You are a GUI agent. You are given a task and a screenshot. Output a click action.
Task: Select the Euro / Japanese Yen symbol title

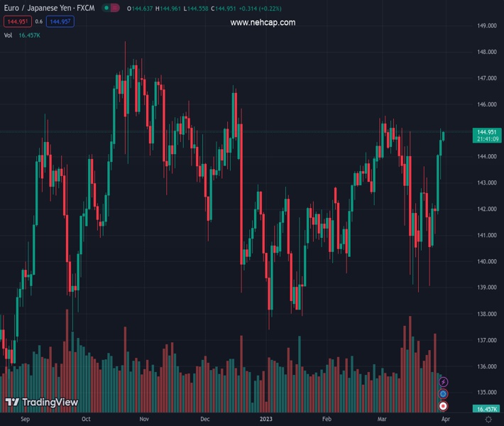(x=50, y=8)
